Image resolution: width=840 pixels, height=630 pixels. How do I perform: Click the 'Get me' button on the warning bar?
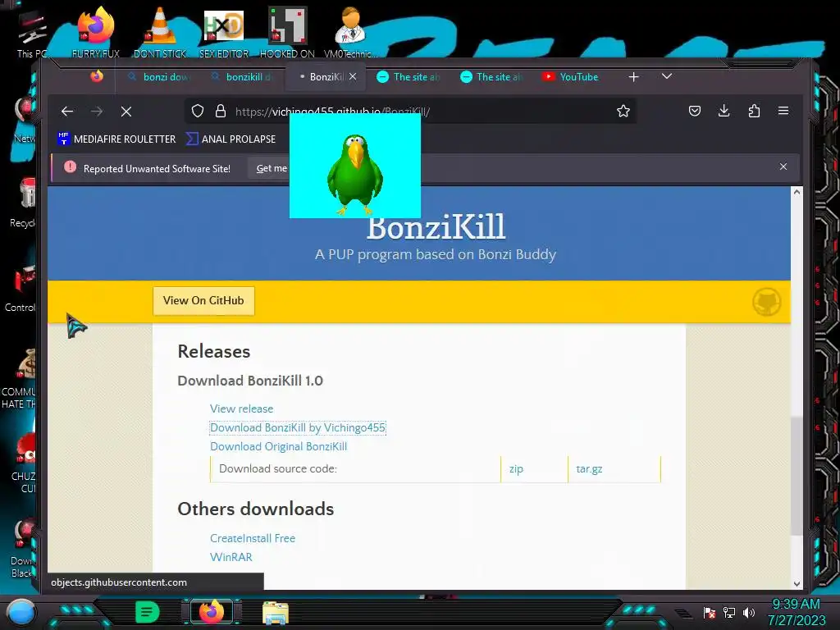pyautogui.click(x=271, y=168)
